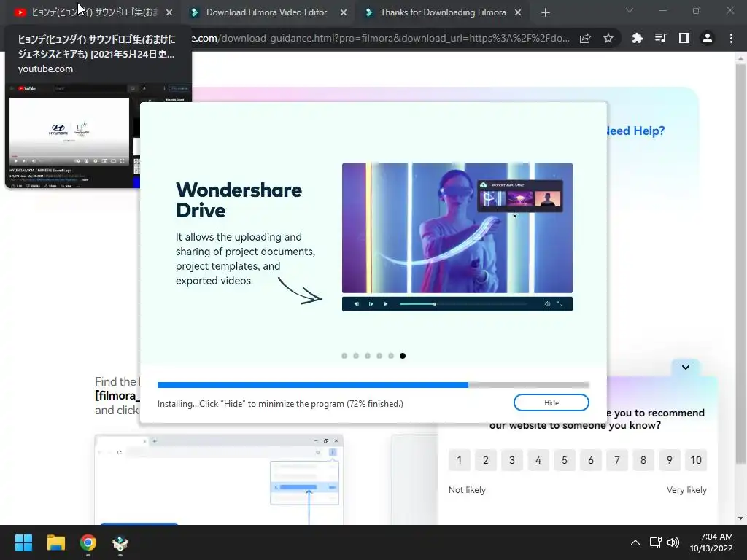Rate recommendation score 2
The width and height of the screenshot is (747, 560).
point(485,460)
